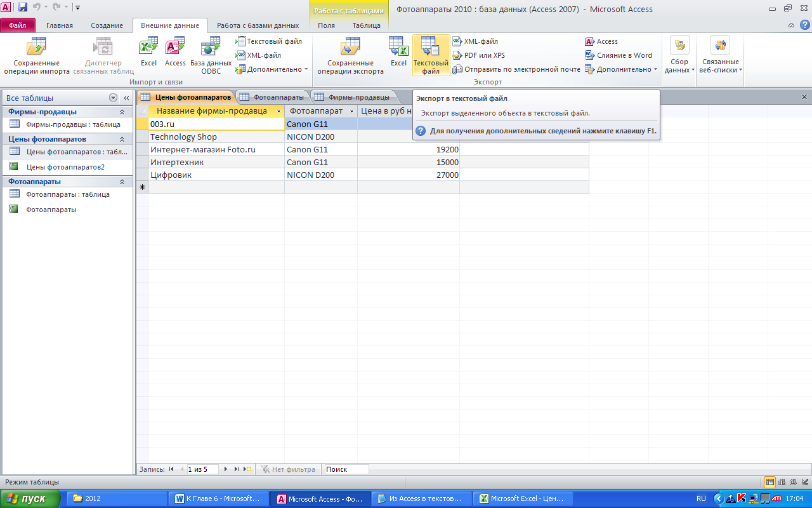Export table to text file

tap(431, 56)
